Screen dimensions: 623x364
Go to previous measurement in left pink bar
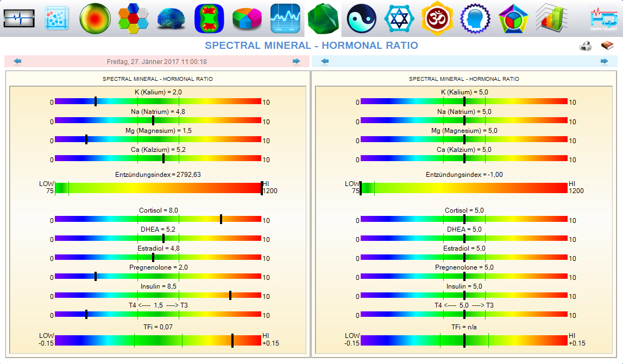coord(17,62)
